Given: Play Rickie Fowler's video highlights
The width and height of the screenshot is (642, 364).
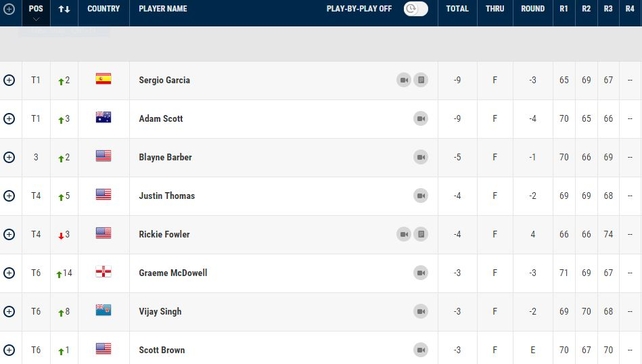Looking at the screenshot, I should (404, 234).
